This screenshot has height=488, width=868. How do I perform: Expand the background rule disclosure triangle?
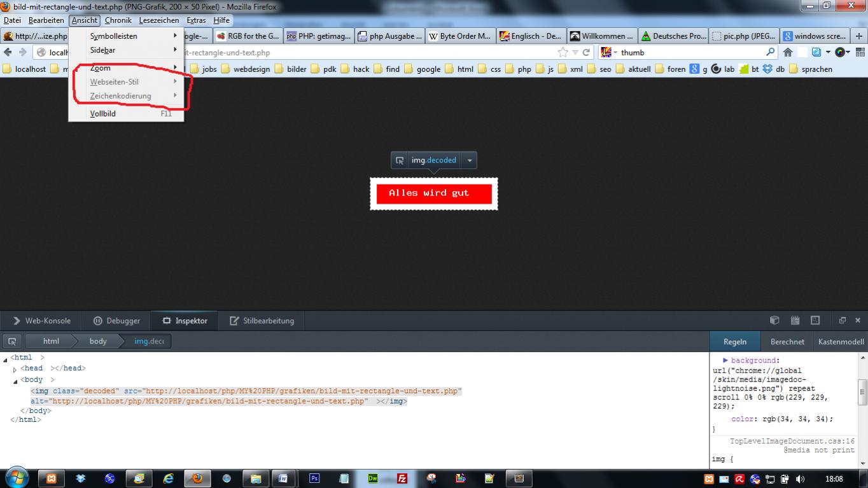[x=725, y=361]
